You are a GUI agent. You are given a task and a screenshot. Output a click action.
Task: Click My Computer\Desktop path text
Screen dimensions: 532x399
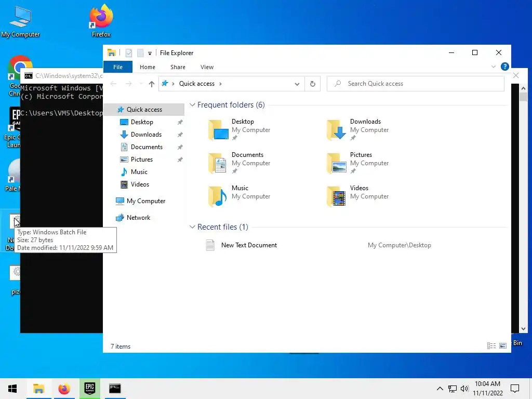[400, 245]
